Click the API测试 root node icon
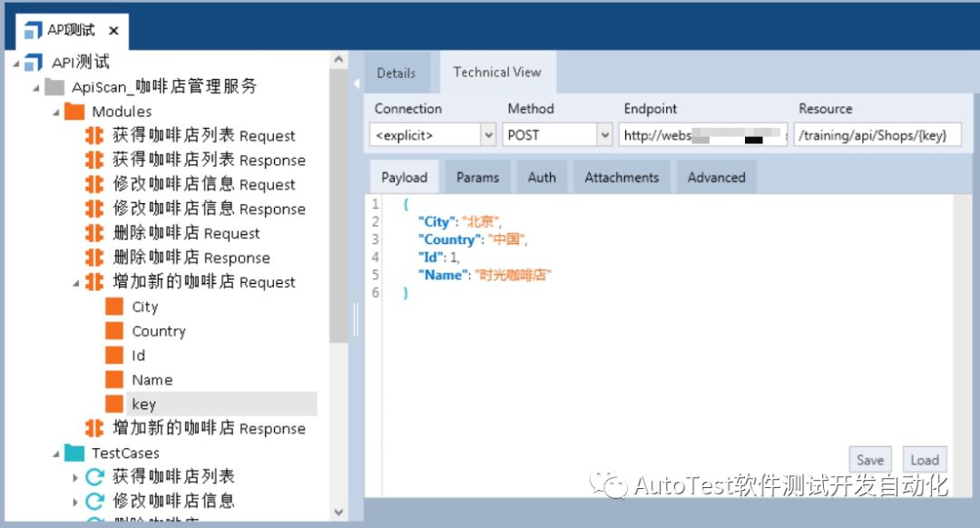The width and height of the screenshot is (980, 528). tap(34, 62)
